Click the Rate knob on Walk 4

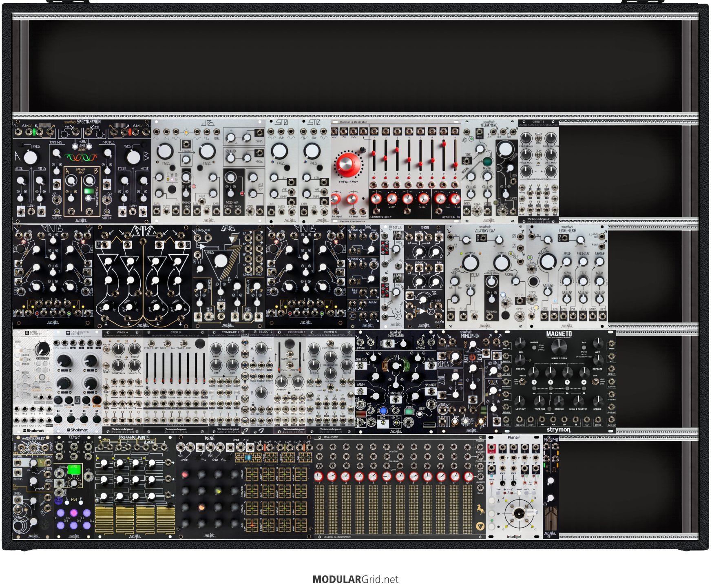[x=118, y=349]
